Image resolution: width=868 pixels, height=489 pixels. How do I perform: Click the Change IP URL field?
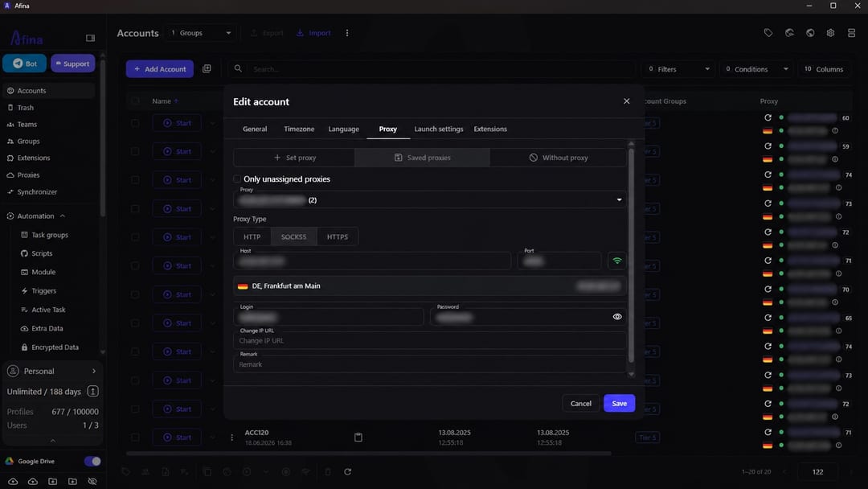[x=430, y=340]
